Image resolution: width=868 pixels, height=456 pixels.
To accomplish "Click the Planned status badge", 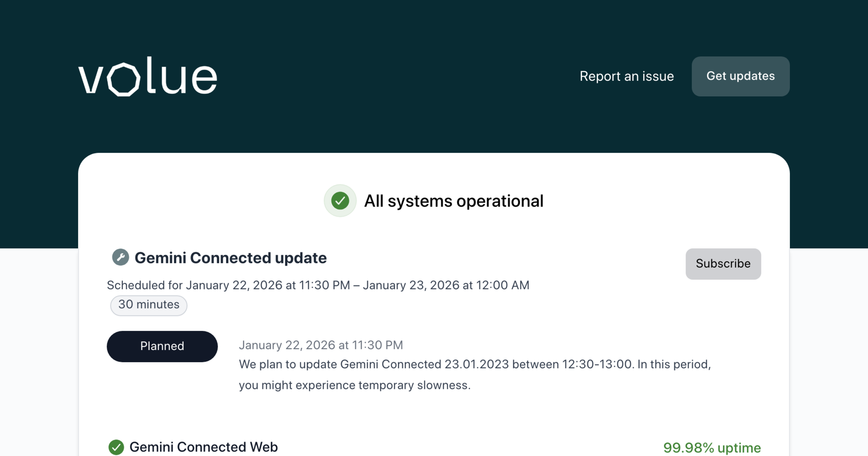I will click(x=162, y=346).
